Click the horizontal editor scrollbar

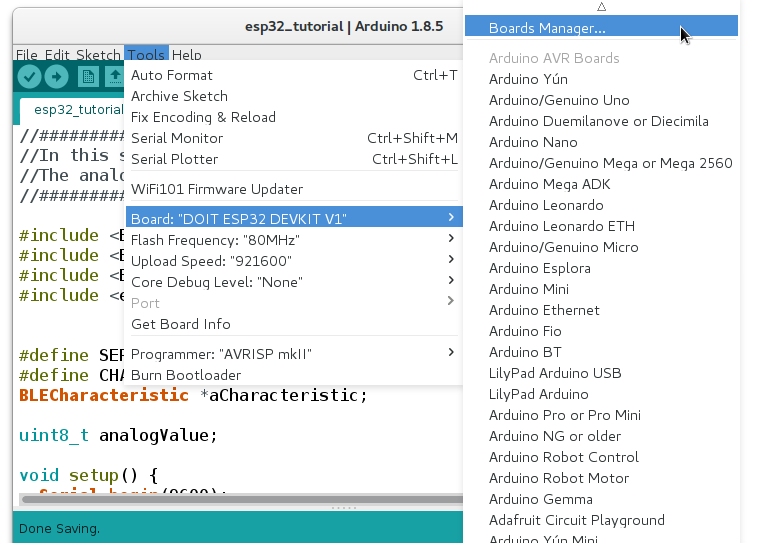point(241,499)
